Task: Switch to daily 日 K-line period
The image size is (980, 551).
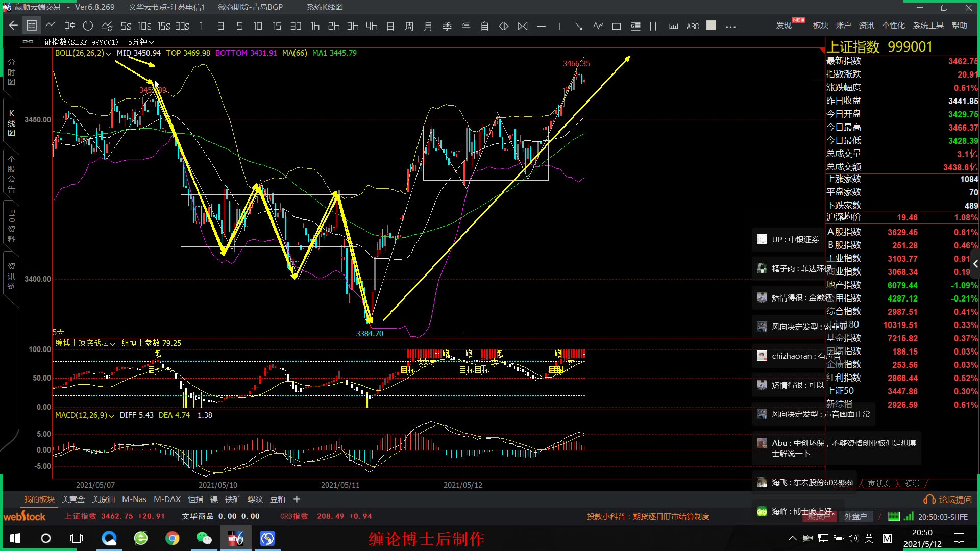Action: 390,26
